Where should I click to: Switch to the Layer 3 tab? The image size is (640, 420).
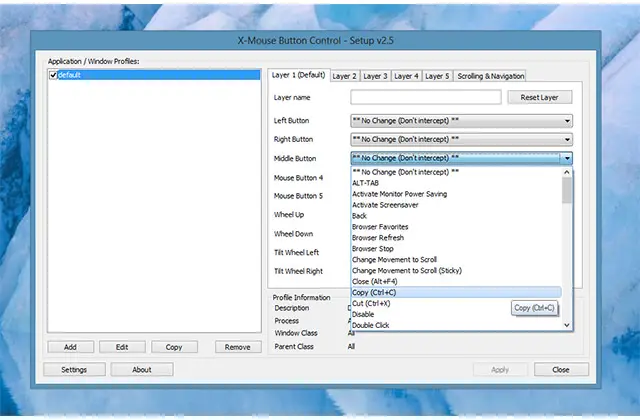point(375,76)
